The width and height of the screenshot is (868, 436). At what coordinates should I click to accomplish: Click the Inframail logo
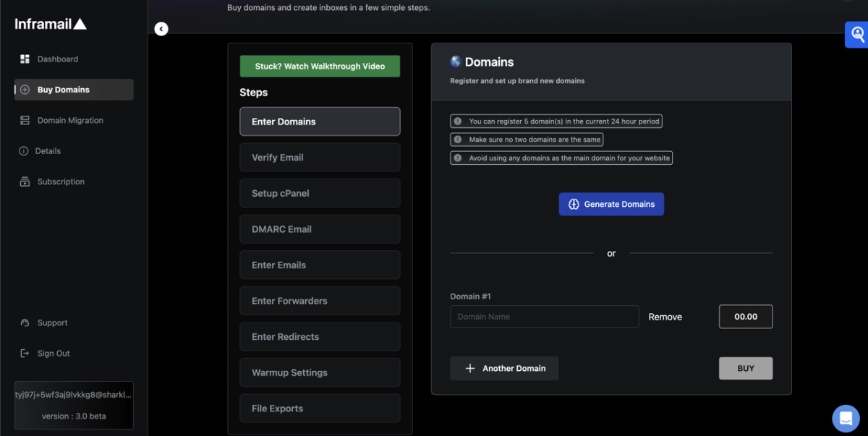coord(51,25)
